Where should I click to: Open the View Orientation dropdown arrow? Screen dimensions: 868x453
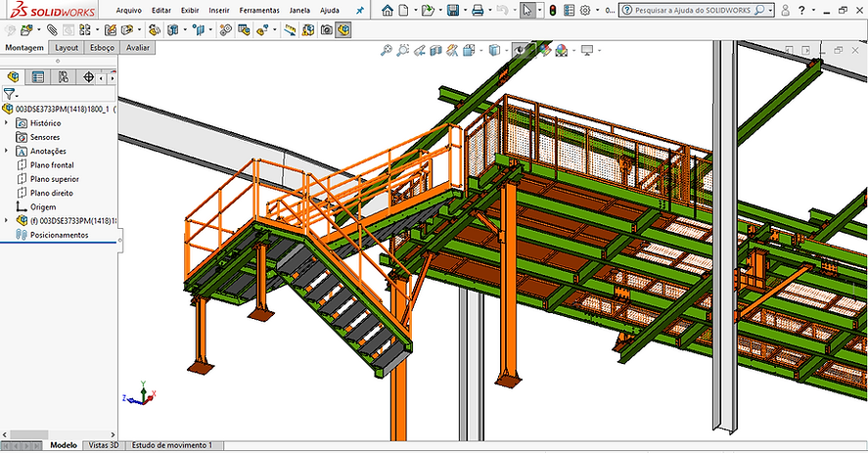point(481,51)
